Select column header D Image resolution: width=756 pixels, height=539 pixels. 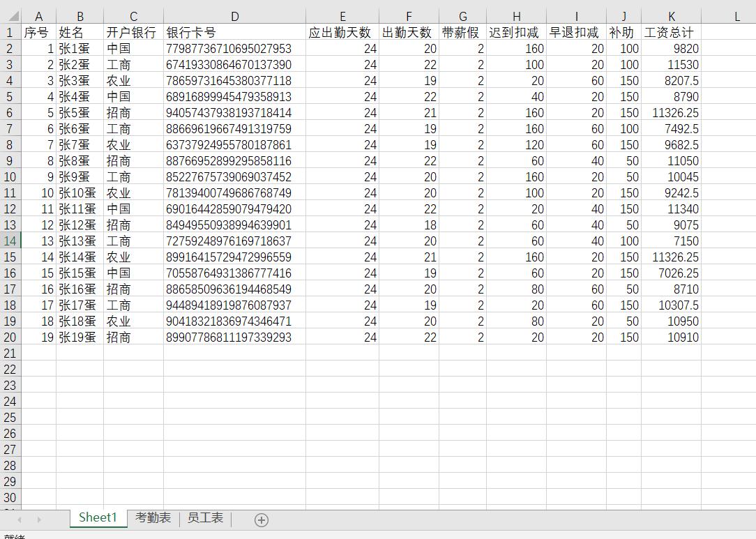234,15
